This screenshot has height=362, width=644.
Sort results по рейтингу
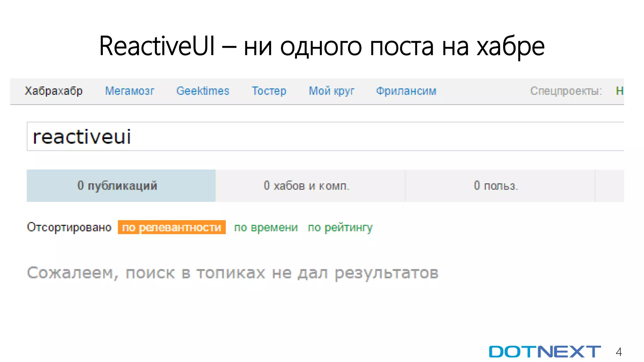[340, 227]
